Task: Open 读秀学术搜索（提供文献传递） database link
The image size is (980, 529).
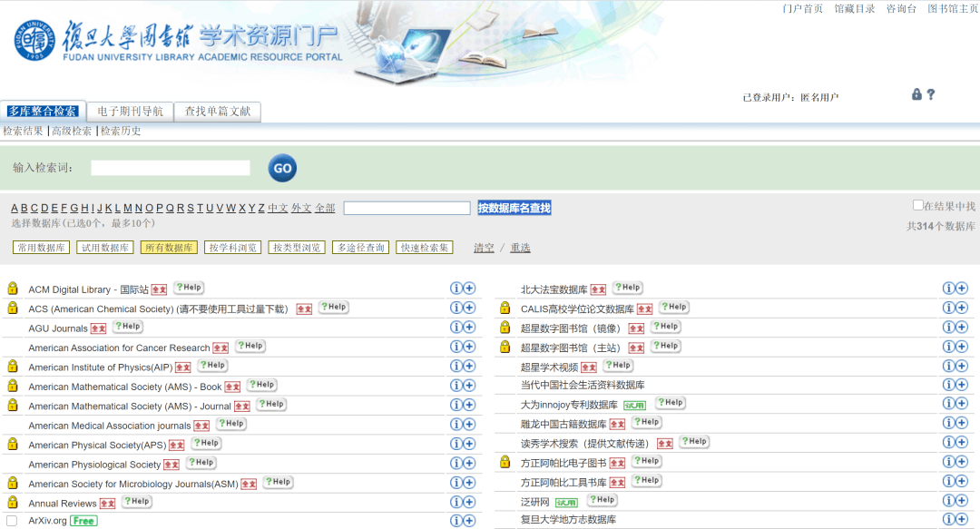Action: pyautogui.click(x=584, y=444)
